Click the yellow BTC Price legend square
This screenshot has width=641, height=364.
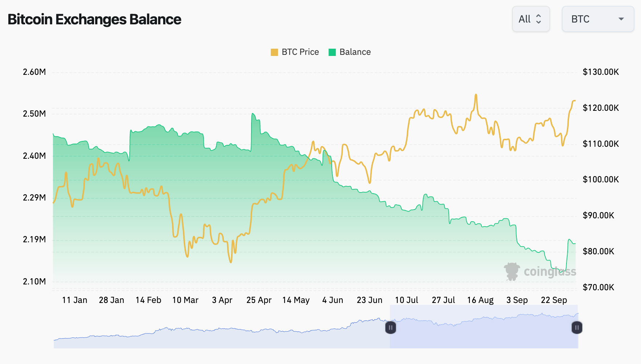point(274,52)
